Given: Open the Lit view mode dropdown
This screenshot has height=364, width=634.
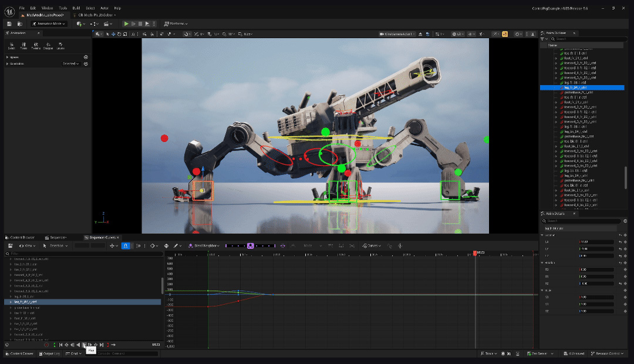Looking at the screenshot, I should (x=458, y=34).
